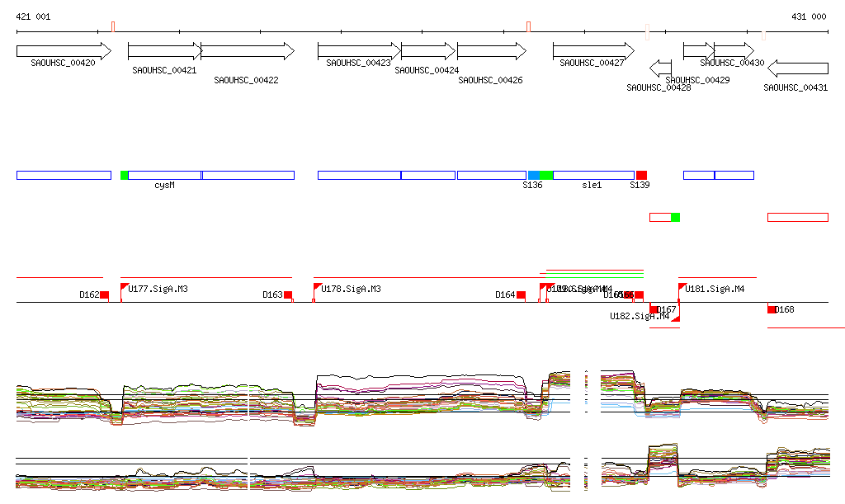Click green box between S136 and sle1

click(x=546, y=175)
